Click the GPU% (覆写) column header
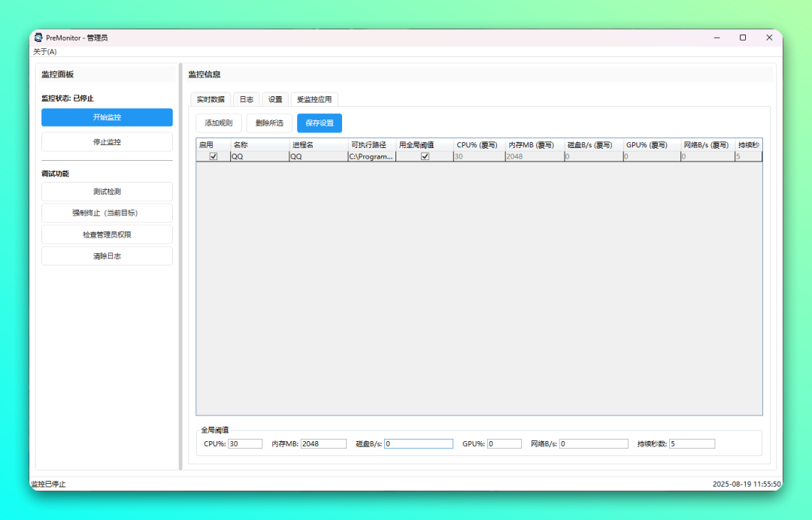 point(652,145)
